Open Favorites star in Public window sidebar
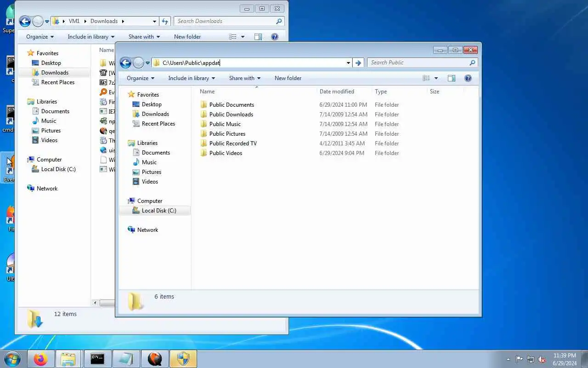Image resolution: width=588 pixels, height=368 pixels. tap(131, 94)
